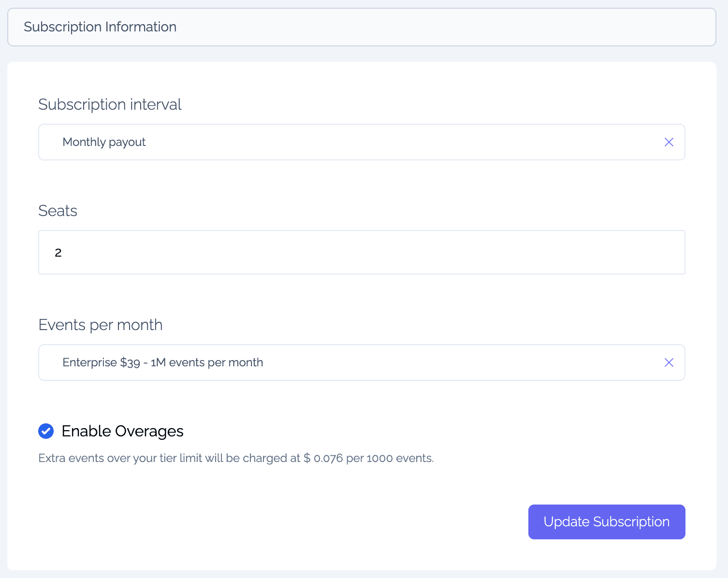Click the $ 0.076 rate in description
The image size is (728, 578).
click(x=323, y=458)
